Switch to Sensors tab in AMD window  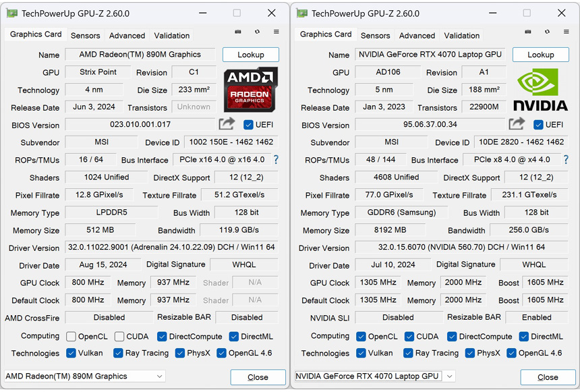(86, 36)
